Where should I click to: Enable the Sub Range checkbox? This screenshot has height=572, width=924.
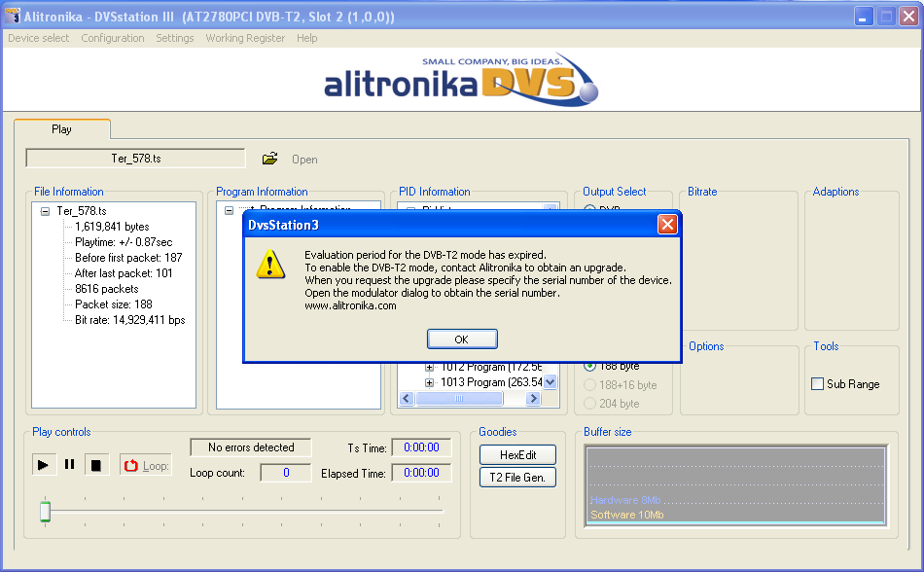pos(817,384)
